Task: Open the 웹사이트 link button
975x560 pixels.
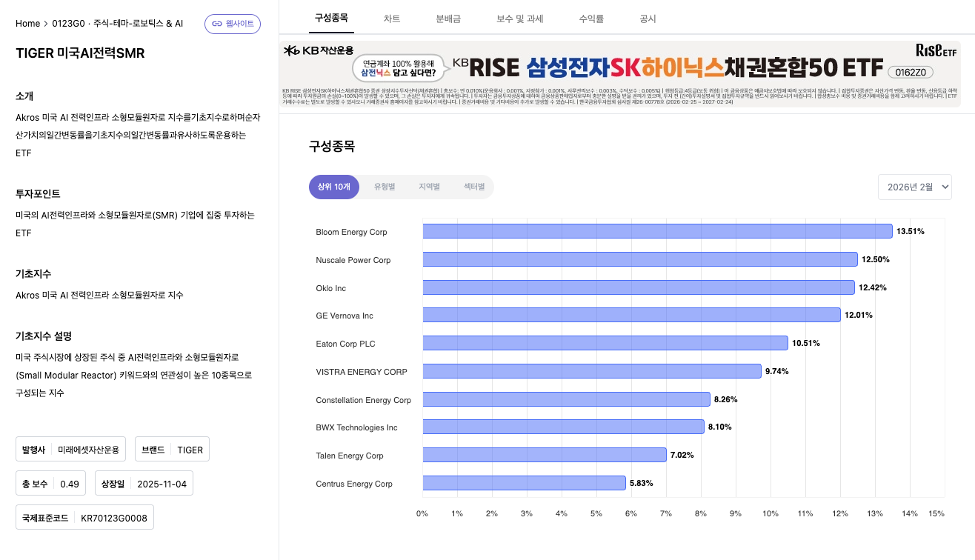Action: click(x=233, y=24)
